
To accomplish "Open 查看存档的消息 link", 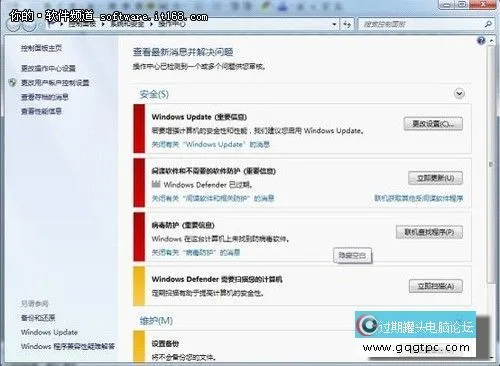I will coord(45,97).
